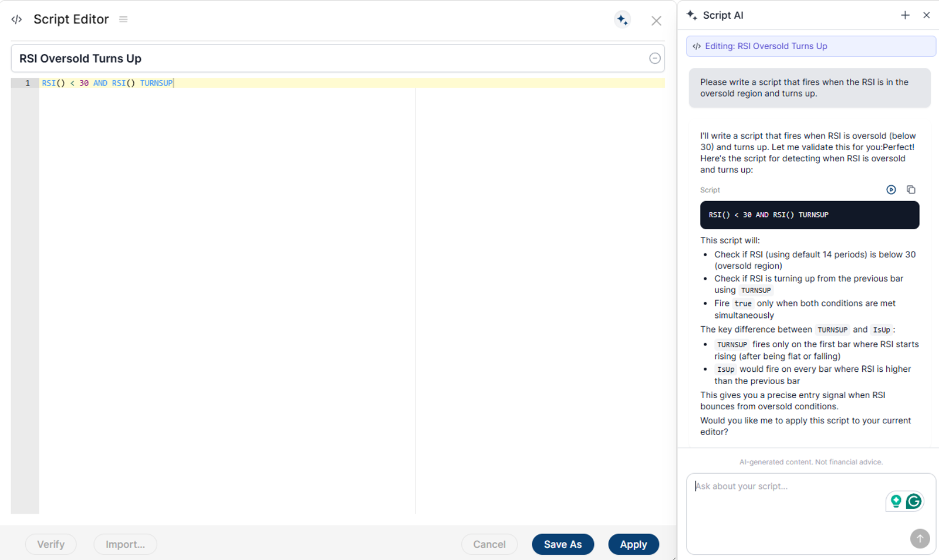Viewport: 939px width, 560px height.
Task: Copy the AI-suggested script to clipboard
Action: coord(911,189)
